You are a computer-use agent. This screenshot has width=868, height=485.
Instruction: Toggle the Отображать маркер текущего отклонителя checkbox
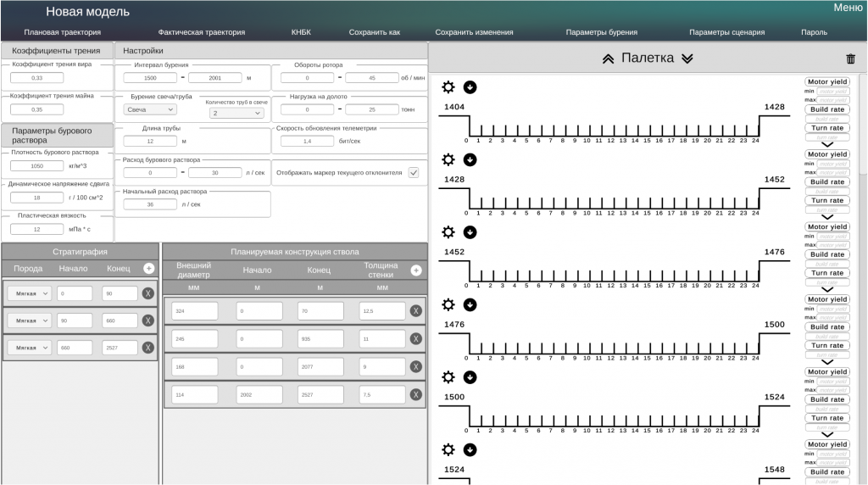414,172
